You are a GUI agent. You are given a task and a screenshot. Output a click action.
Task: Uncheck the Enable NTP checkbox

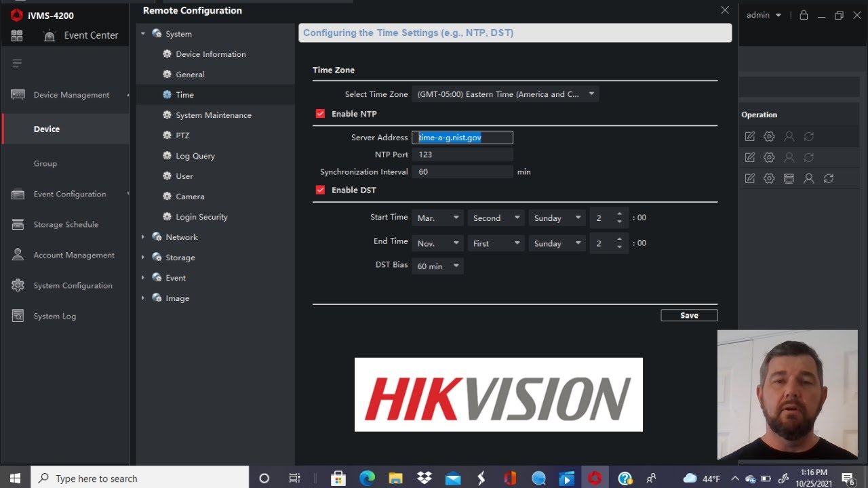pyautogui.click(x=320, y=114)
